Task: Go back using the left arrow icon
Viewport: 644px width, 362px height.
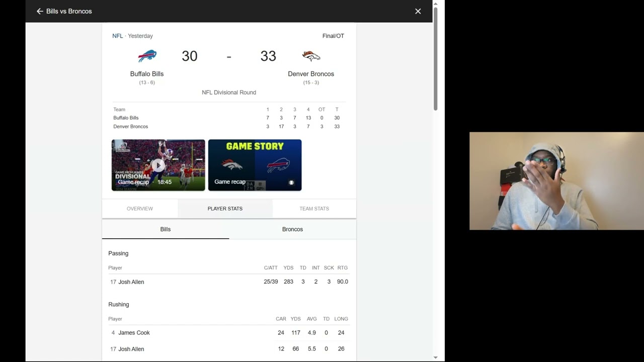Action: point(40,11)
